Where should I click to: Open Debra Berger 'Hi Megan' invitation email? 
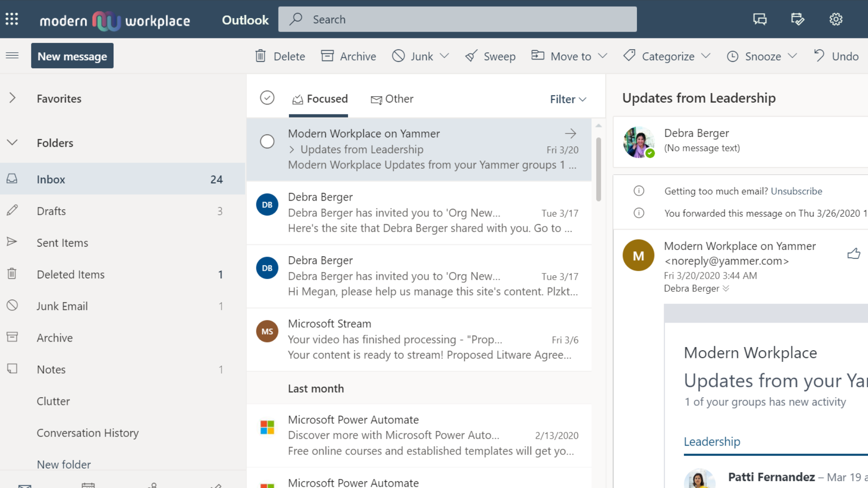pyautogui.click(x=419, y=277)
